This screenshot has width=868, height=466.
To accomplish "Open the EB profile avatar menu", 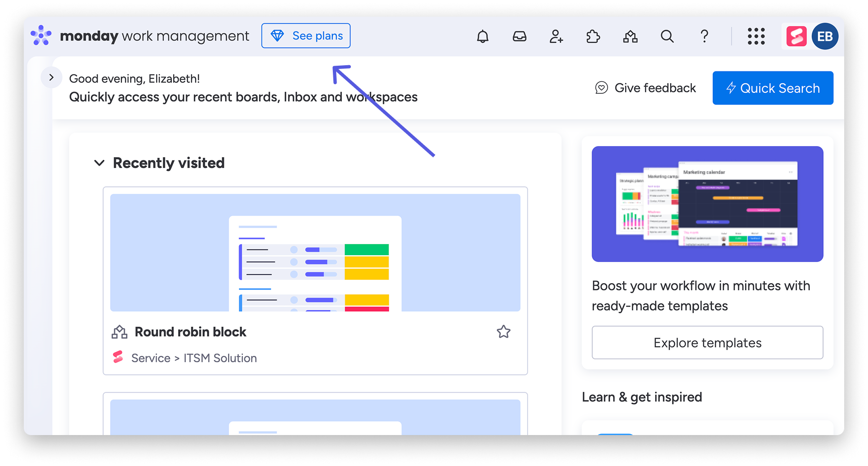I will coord(825,37).
